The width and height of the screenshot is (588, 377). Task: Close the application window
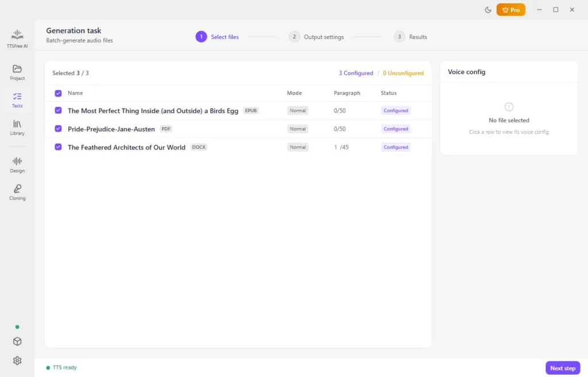pos(572,10)
